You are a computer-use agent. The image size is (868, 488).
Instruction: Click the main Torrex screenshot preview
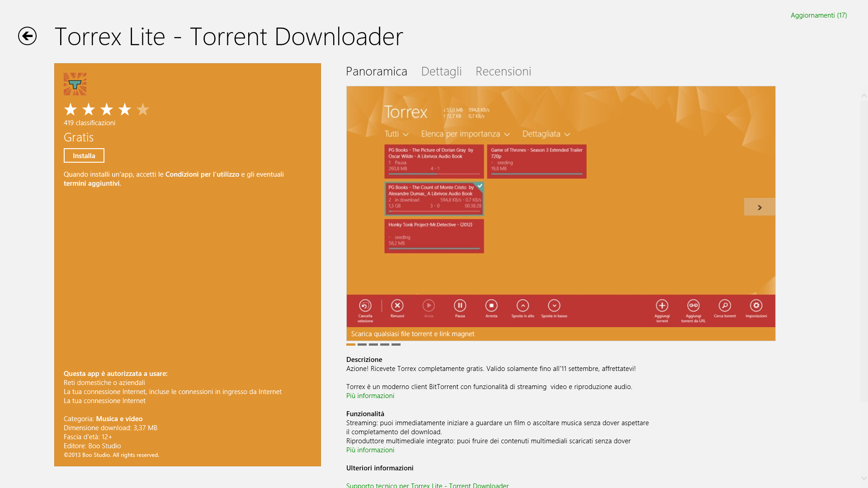(561, 206)
